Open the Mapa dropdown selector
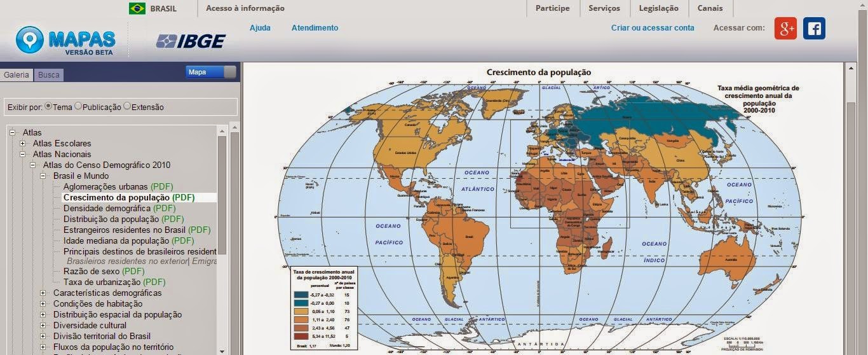 (211, 72)
